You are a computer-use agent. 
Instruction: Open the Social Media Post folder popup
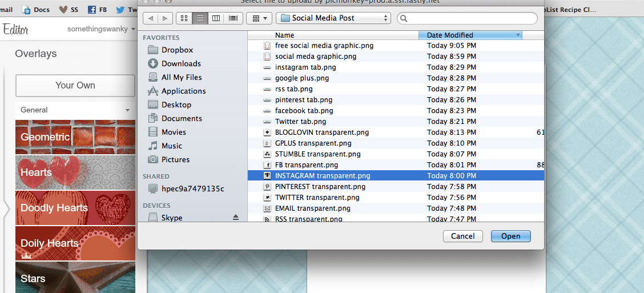click(333, 18)
